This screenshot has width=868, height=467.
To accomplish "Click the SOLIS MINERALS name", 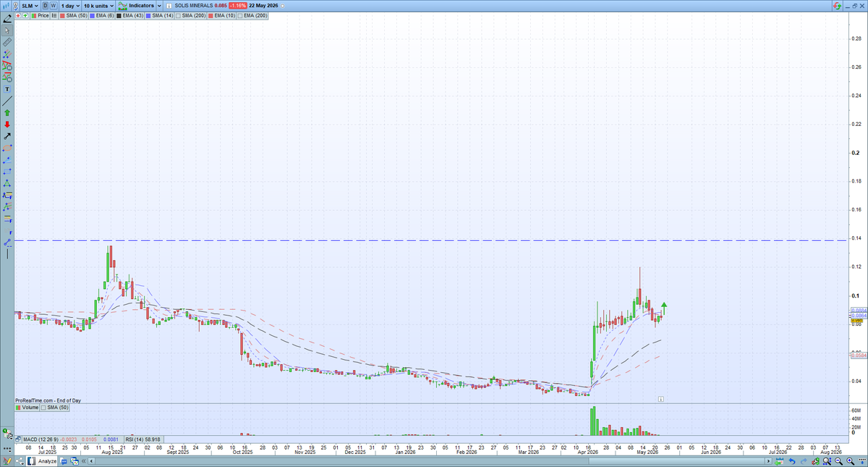I will pyautogui.click(x=194, y=6).
